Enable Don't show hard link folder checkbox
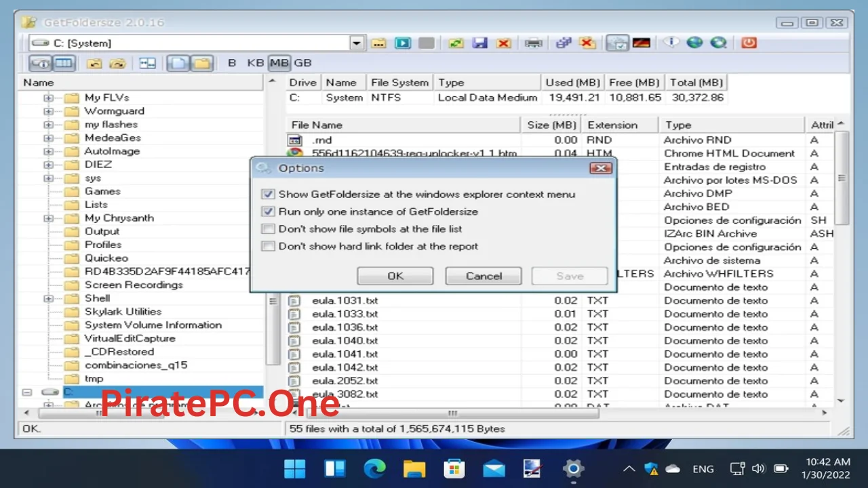This screenshot has height=488, width=868. point(268,247)
